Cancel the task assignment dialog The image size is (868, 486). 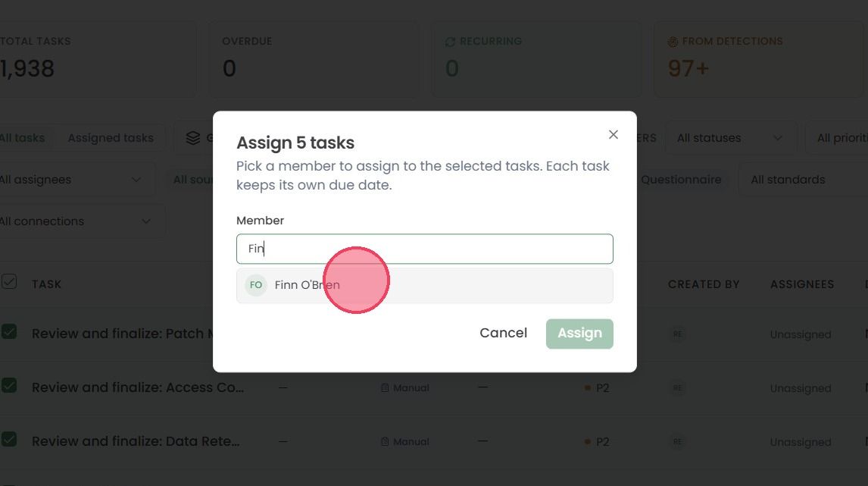tap(503, 333)
